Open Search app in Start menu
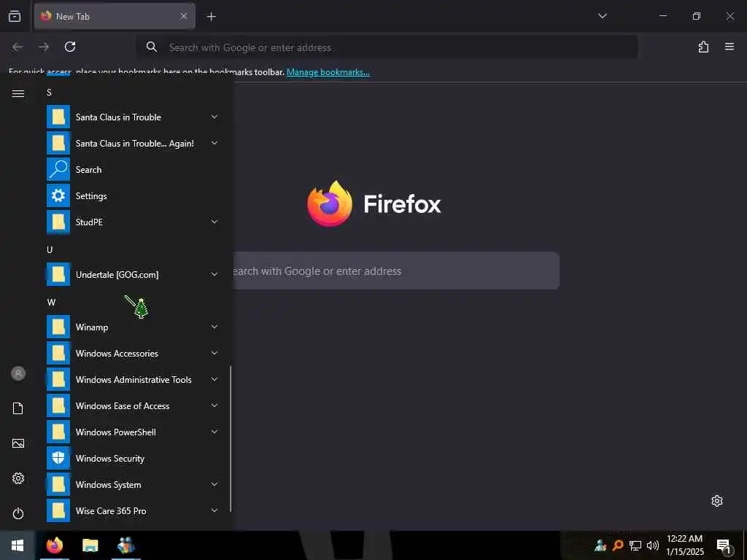747x560 pixels. [x=133, y=169]
